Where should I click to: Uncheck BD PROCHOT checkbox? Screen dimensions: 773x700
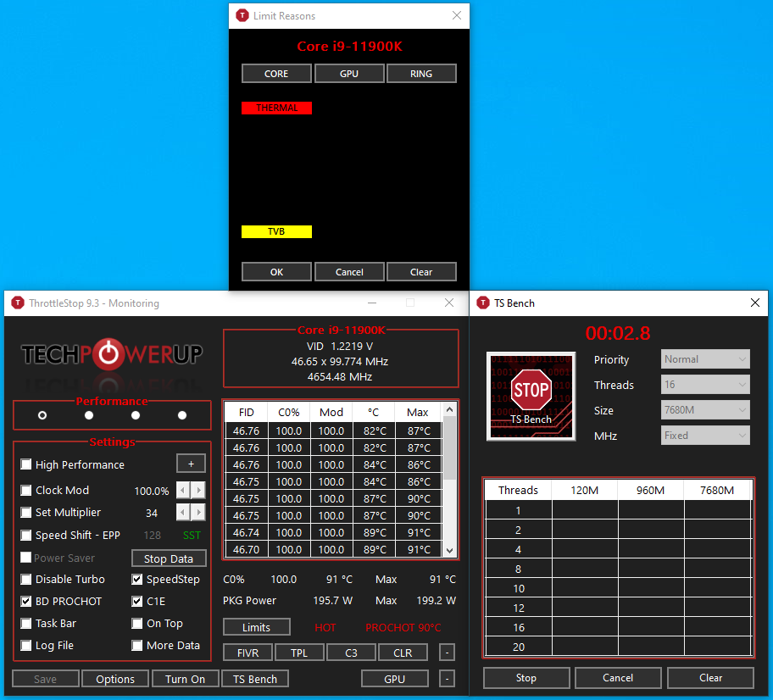point(26,602)
